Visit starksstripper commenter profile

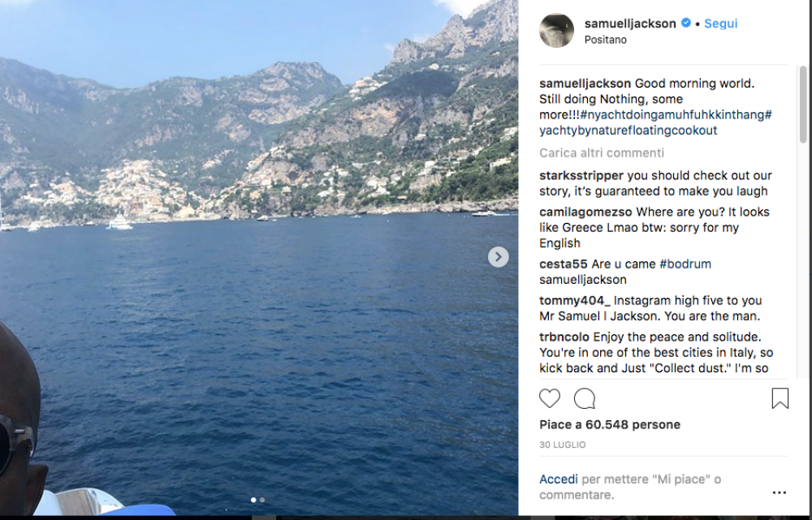click(x=581, y=175)
